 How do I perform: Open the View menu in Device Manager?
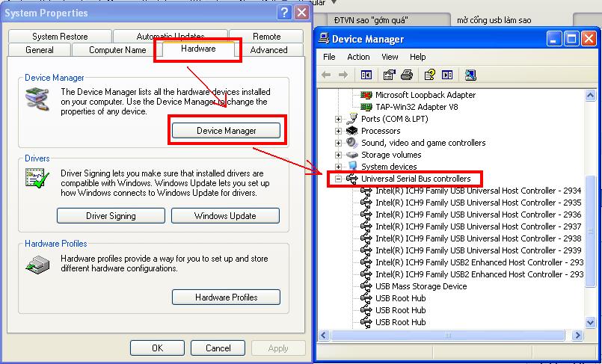390,57
